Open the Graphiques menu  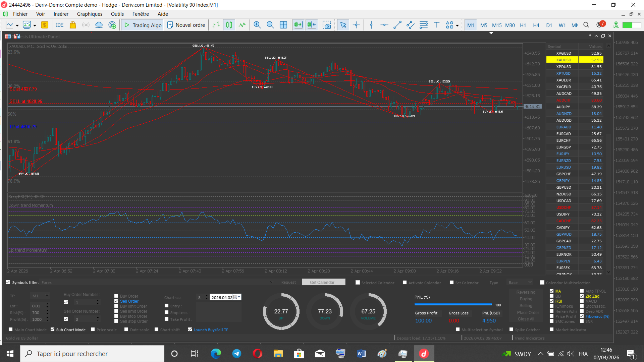pyautogui.click(x=90, y=14)
